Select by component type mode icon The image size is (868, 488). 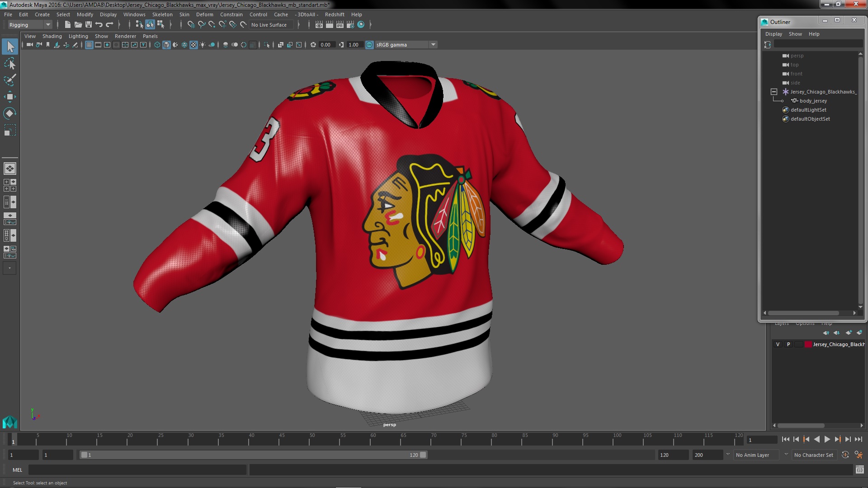160,25
